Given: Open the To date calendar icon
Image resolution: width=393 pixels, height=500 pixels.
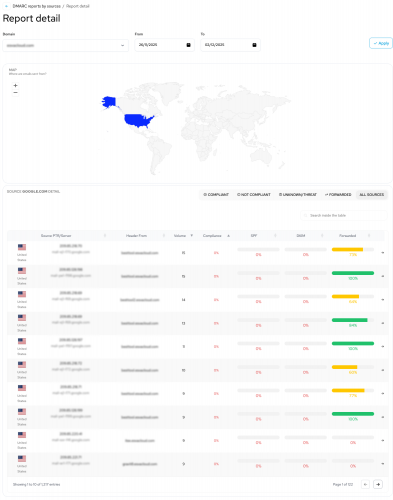Looking at the screenshot, I should tap(254, 45).
